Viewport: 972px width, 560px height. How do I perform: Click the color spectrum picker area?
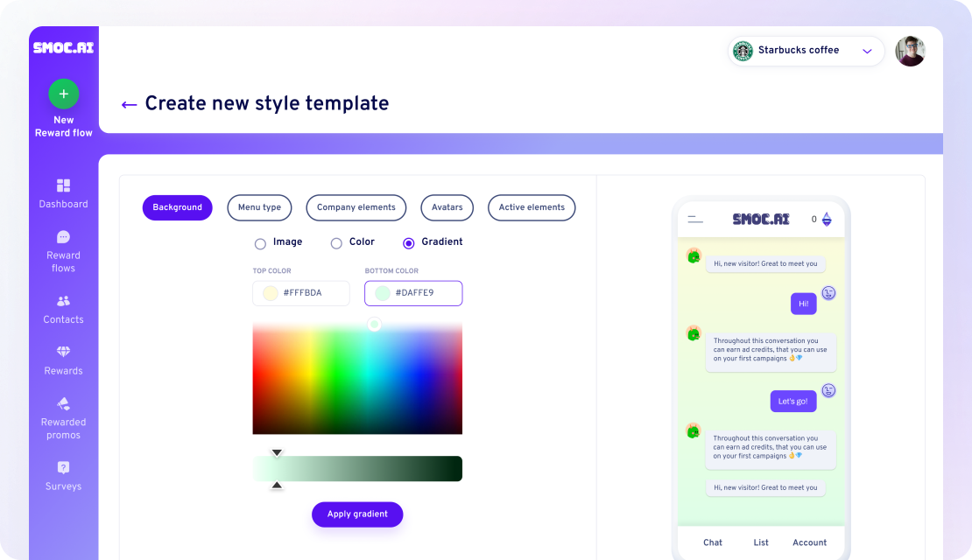click(x=357, y=379)
